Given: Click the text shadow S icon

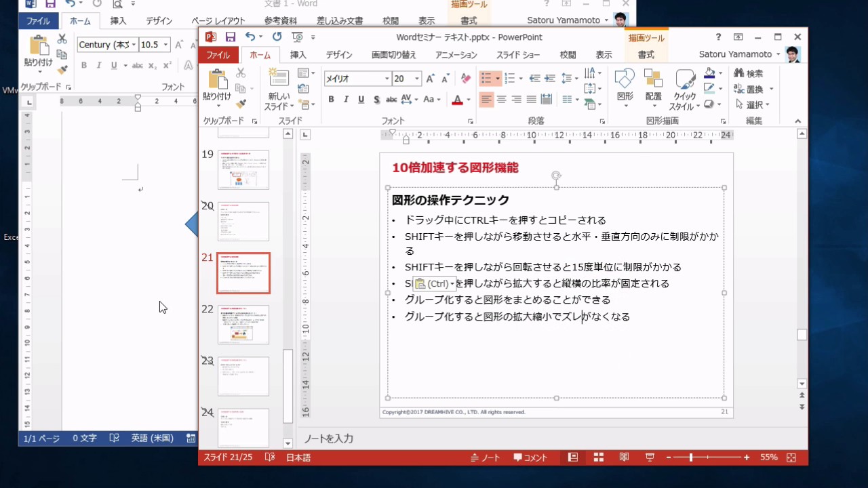Looking at the screenshot, I should click(x=376, y=100).
